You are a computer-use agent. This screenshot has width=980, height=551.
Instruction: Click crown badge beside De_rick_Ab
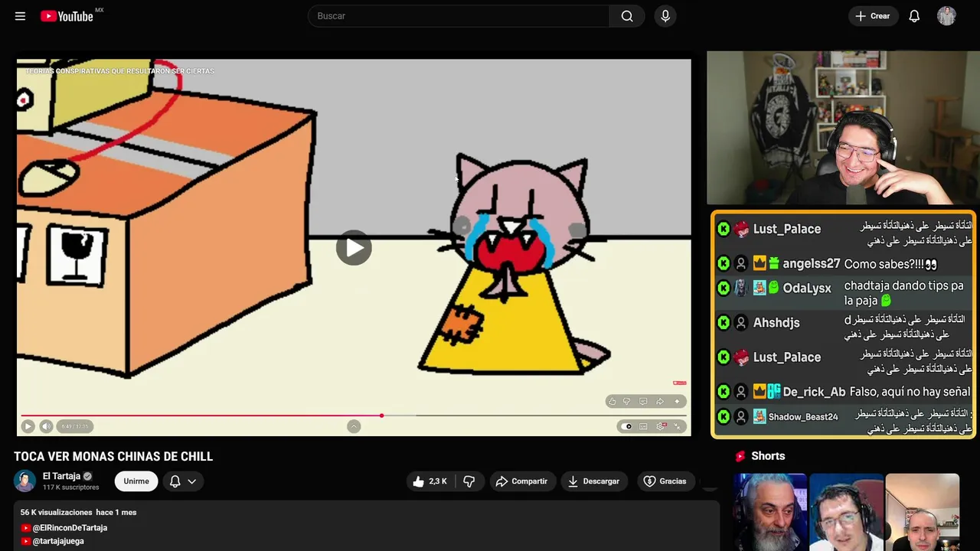(x=759, y=391)
